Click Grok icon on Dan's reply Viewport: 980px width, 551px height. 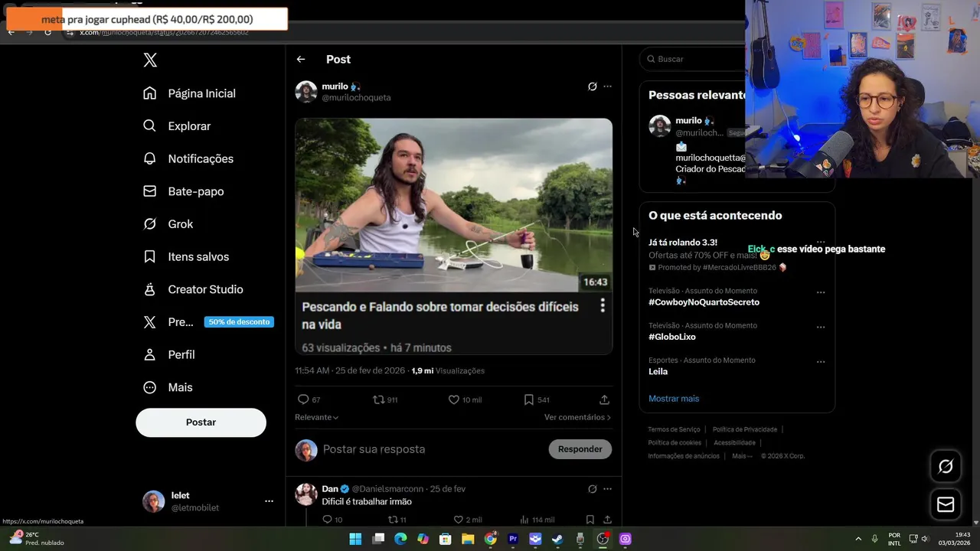coord(592,489)
